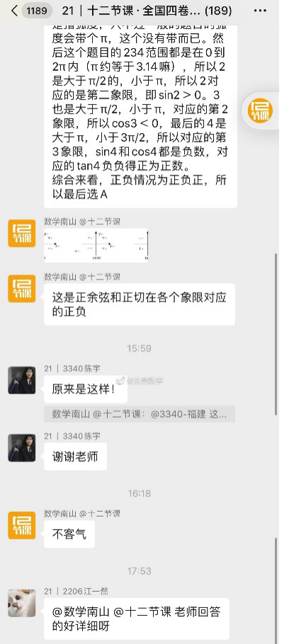Image resolution: width=289 pixels, height=644 pixels.
Task: Open the three-dots group menu
Action: tap(260, 11)
